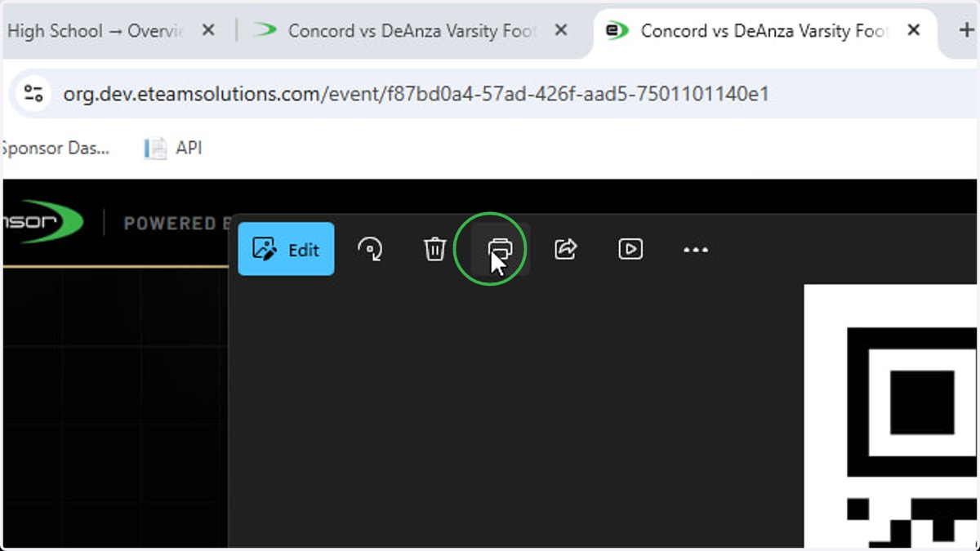The width and height of the screenshot is (980, 551).
Task: Close the active Concord vs DeAnza tab
Action: tap(914, 30)
